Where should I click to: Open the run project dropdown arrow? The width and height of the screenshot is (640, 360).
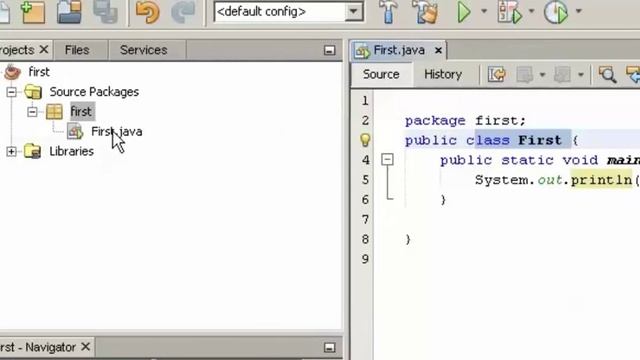tap(484, 11)
